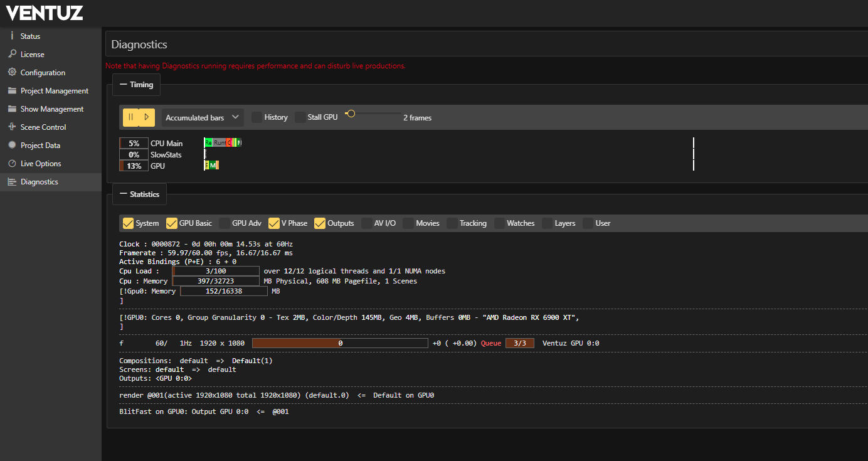Click the Status info icon in sidebar
The height and width of the screenshot is (461, 868).
coord(12,36)
